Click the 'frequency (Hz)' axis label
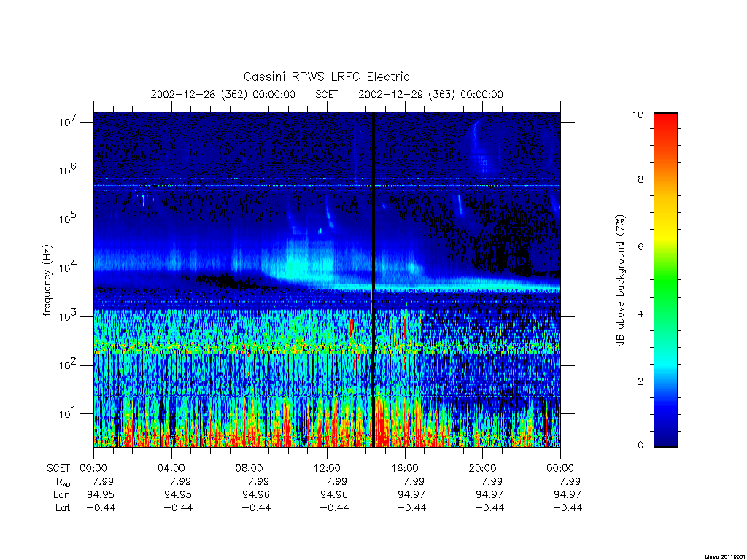 (47, 281)
